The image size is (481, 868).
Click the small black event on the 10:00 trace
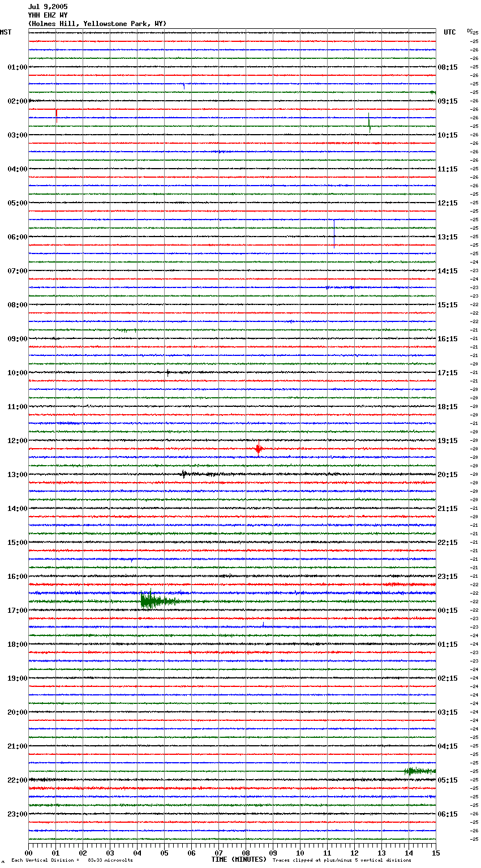pyautogui.click(x=168, y=372)
